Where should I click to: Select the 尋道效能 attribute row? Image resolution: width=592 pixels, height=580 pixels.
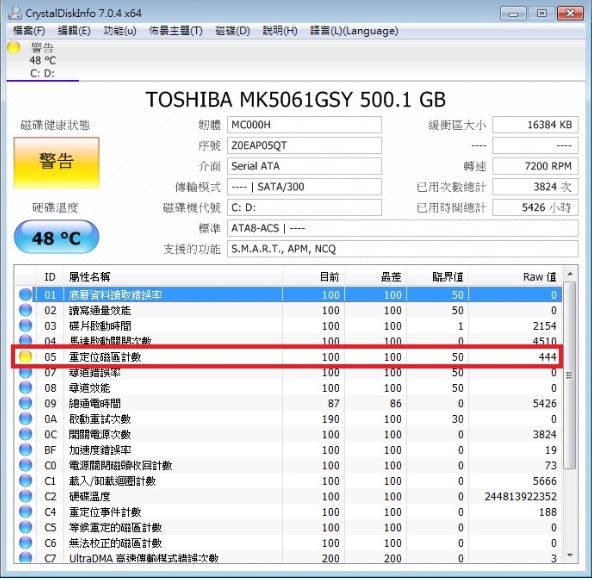(288, 388)
